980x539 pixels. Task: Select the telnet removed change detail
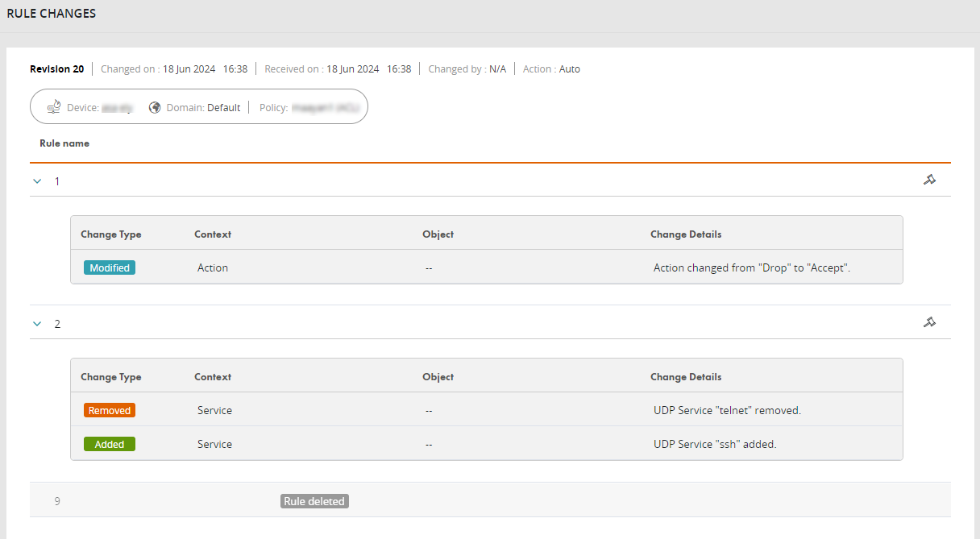click(726, 410)
